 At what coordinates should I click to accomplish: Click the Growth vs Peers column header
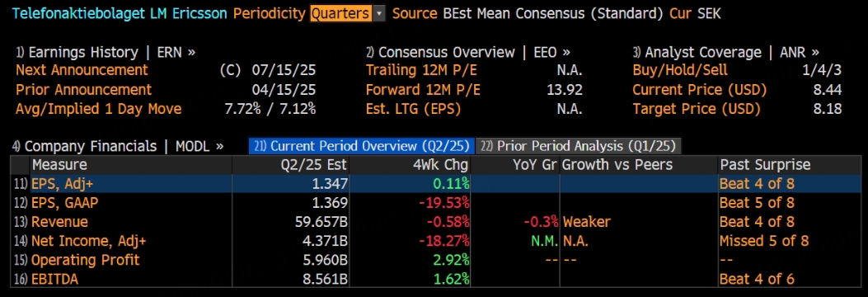pos(617,164)
